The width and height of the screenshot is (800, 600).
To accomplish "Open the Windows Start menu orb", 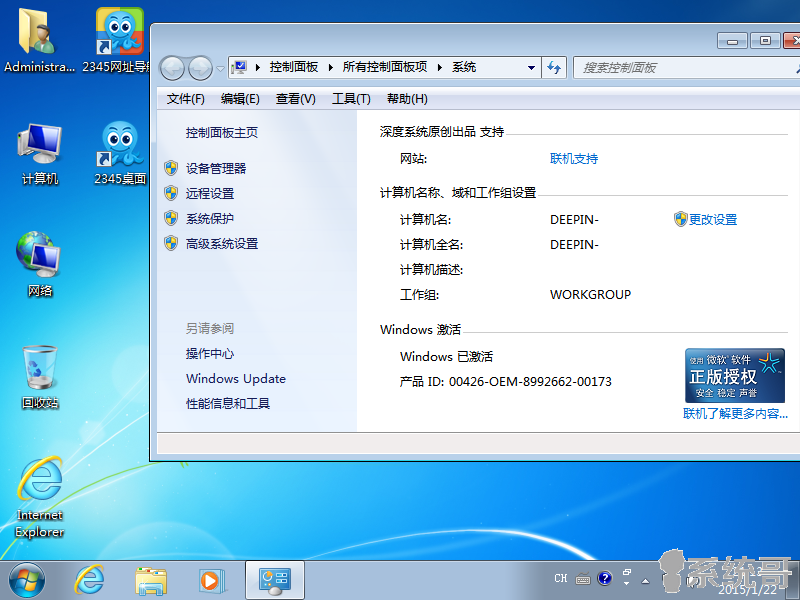I will pyautogui.click(x=27, y=581).
